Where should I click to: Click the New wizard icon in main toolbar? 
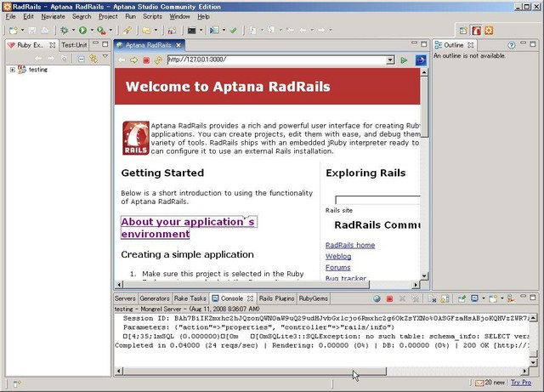point(14,31)
